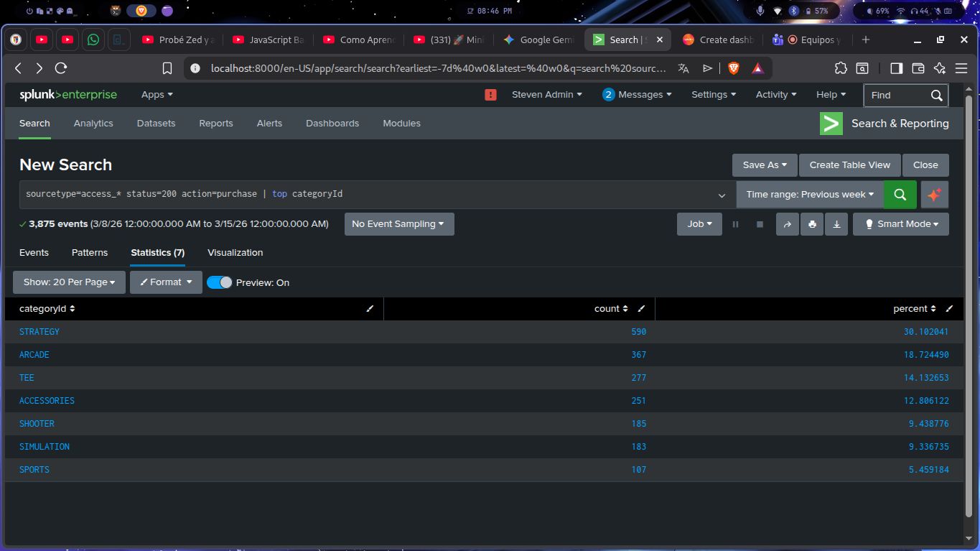Open the STRATEGY category link
This screenshot has height=551, width=980.
[39, 332]
